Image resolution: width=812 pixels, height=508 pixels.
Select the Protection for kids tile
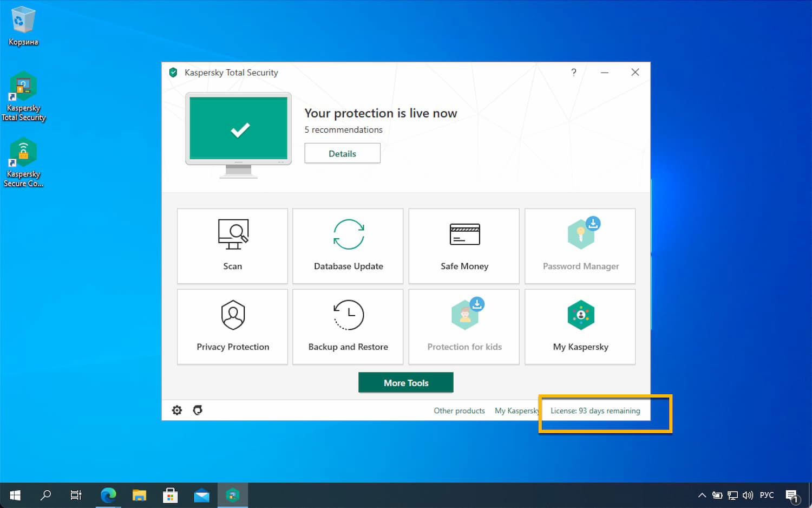pyautogui.click(x=464, y=327)
